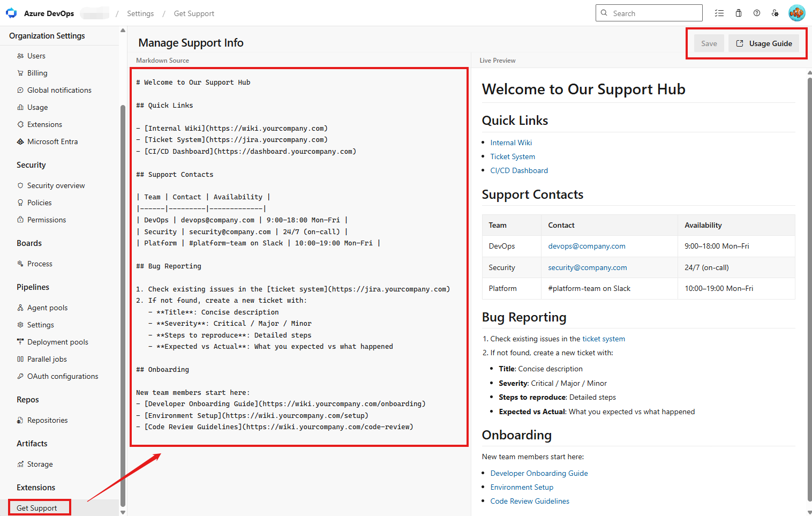Screen dimensions: 812x516
Task: Select the Billing cart icon
Action: (20, 73)
